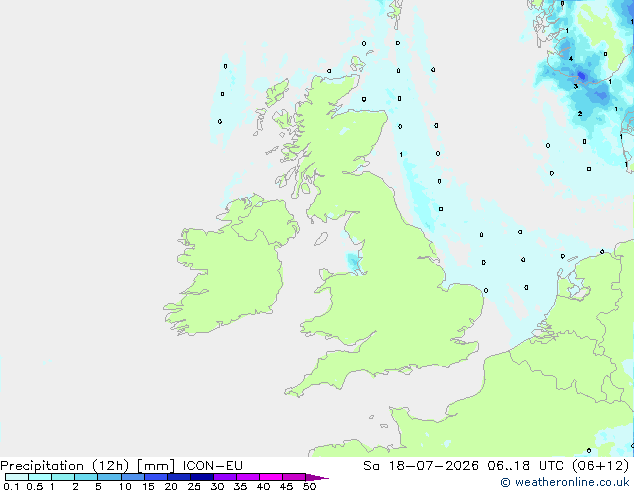634x490 pixels.
Task: Click the '10' legend scale label
Action: tap(125, 486)
